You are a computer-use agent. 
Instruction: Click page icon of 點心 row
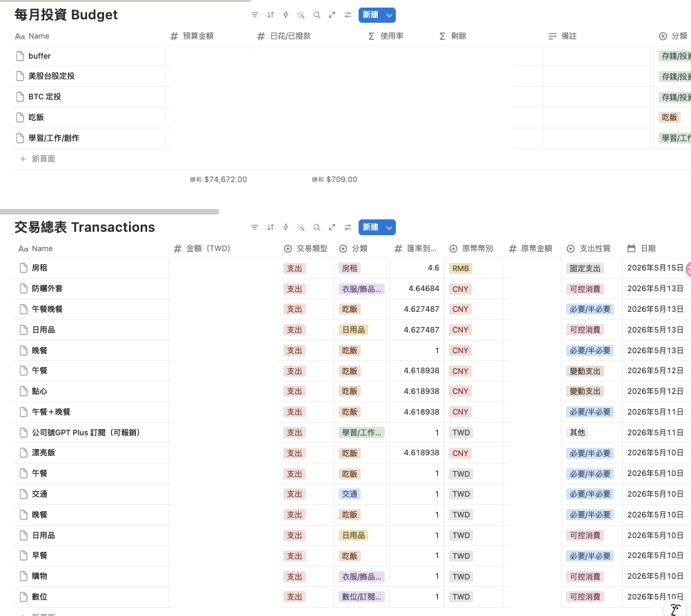(23, 392)
